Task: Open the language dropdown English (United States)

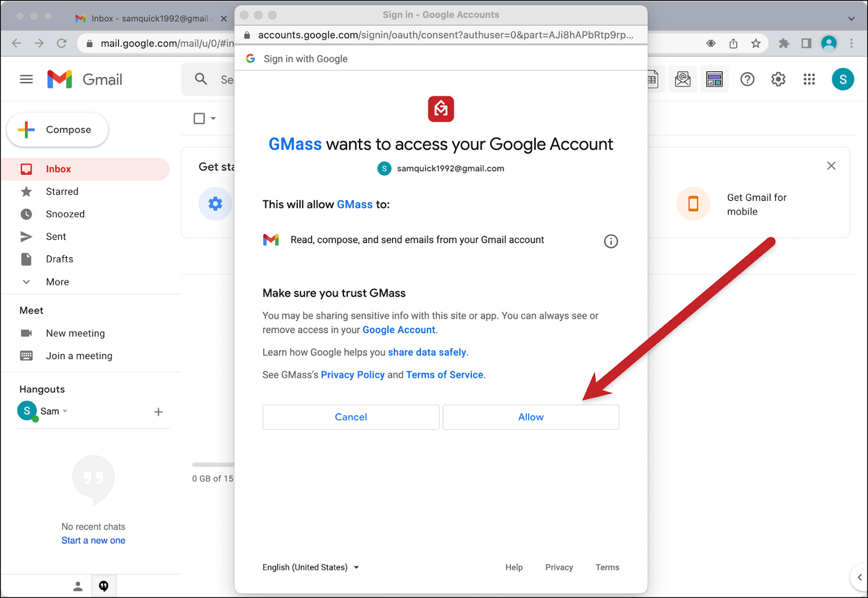Action: 311,567
